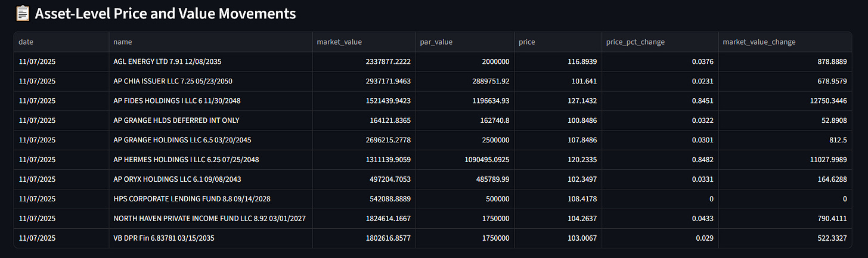This screenshot has width=868, height=258.
Task: Click price percent change 0.0231
Action: (659, 81)
